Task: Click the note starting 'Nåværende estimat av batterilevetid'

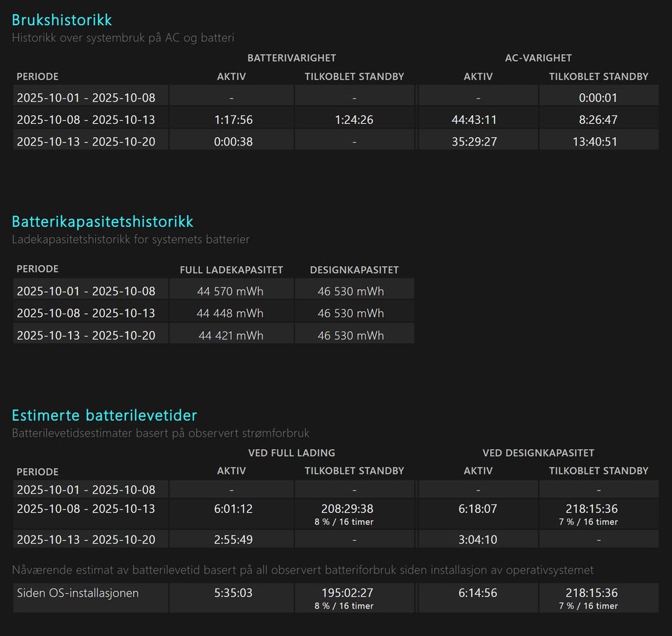Action: click(x=302, y=570)
